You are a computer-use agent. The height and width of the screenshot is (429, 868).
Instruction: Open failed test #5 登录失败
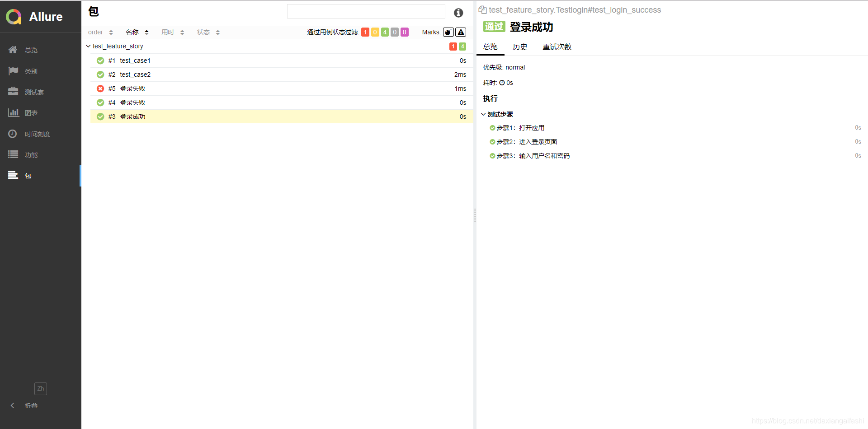[282, 89]
